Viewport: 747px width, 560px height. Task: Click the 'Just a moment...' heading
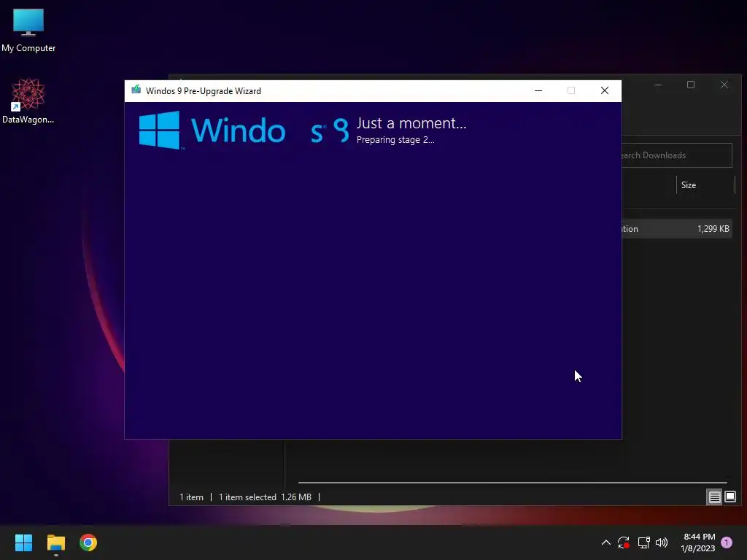point(411,123)
